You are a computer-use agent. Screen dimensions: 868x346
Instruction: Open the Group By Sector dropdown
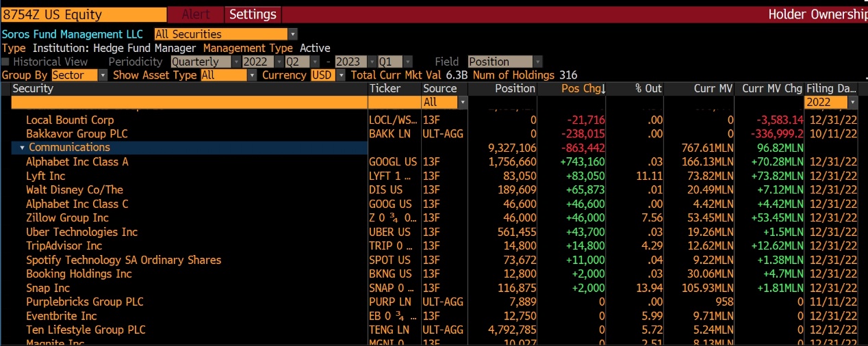tap(79, 75)
